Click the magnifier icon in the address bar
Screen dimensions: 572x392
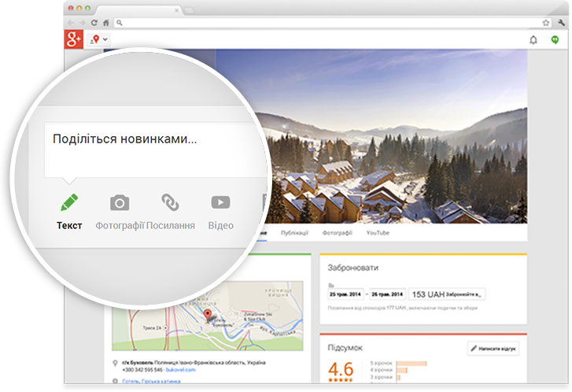(120, 23)
